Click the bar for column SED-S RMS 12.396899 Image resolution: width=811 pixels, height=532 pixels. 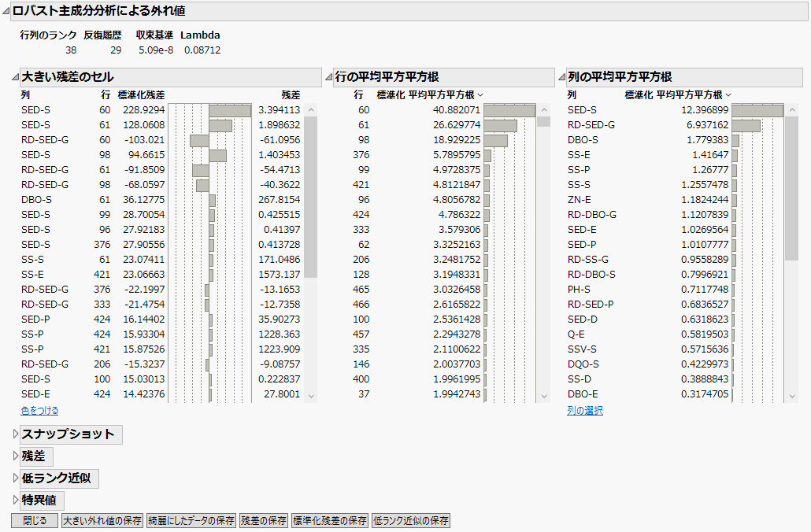coord(757,110)
